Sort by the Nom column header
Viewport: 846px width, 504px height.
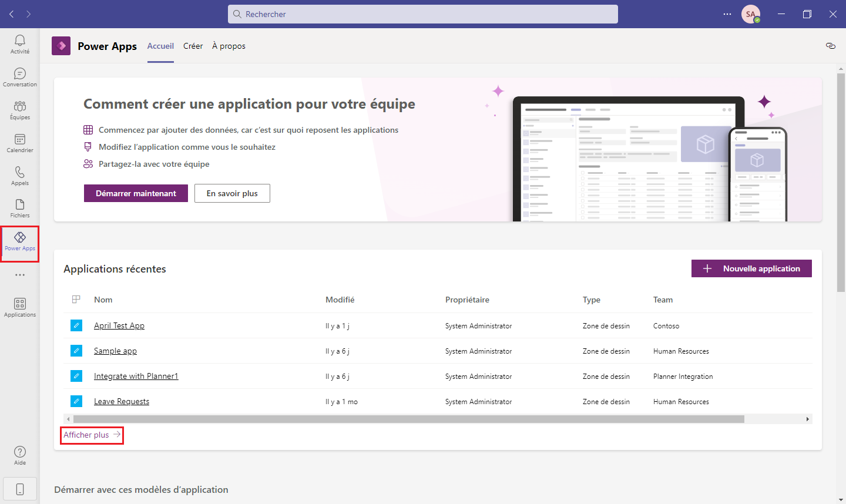(103, 300)
